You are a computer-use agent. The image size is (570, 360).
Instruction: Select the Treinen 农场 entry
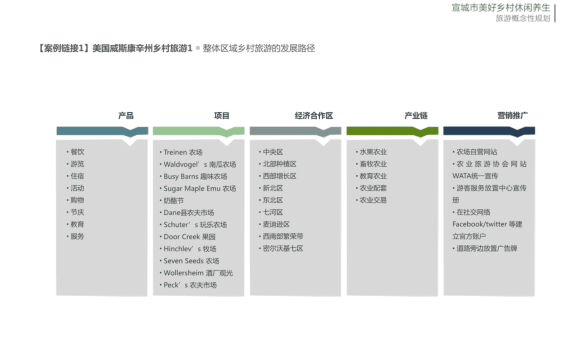tap(183, 152)
